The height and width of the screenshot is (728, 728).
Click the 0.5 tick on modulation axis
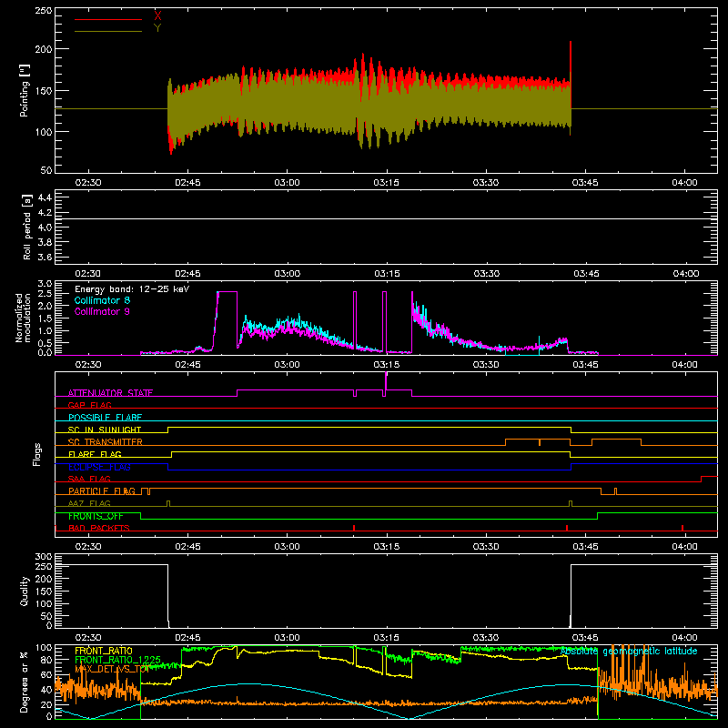[x=45, y=343]
